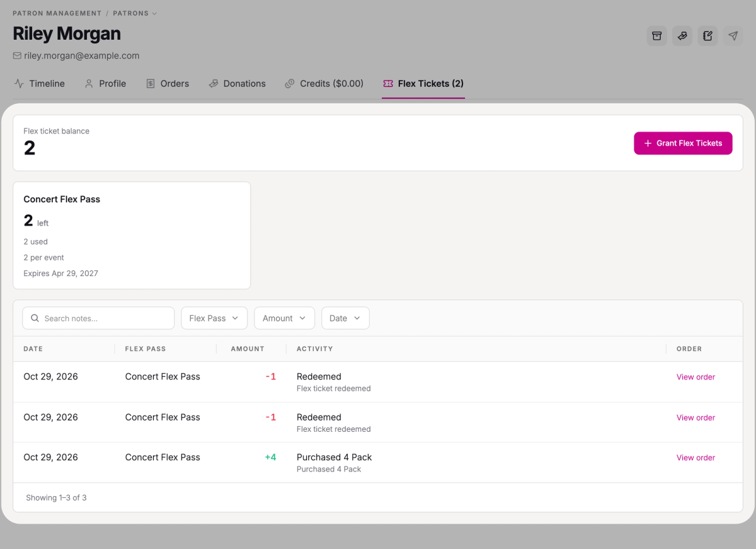This screenshot has width=756, height=549.
Task: Click the Activity column header
Action: pos(314,349)
